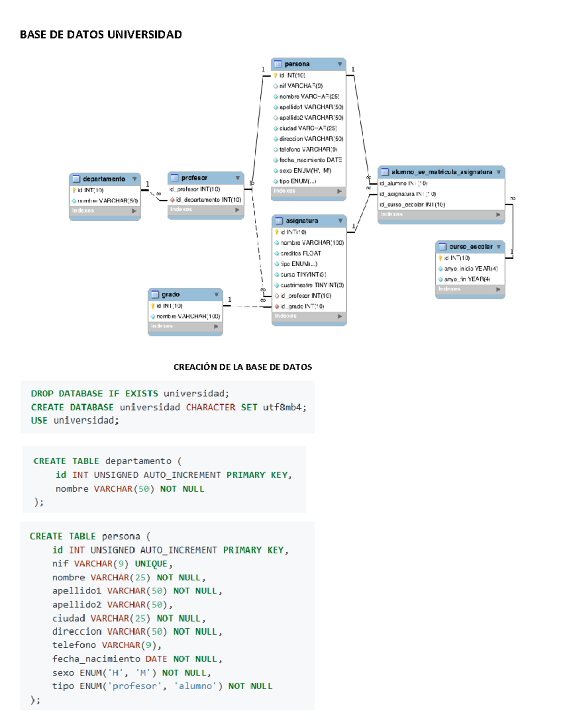
Task: Click the profesor table icon
Action: pos(175,178)
